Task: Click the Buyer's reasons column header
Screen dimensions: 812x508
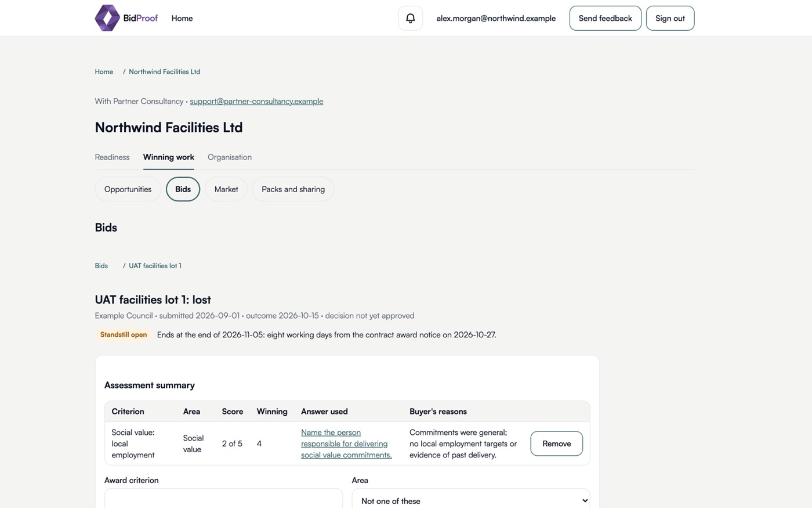Action: (438, 411)
